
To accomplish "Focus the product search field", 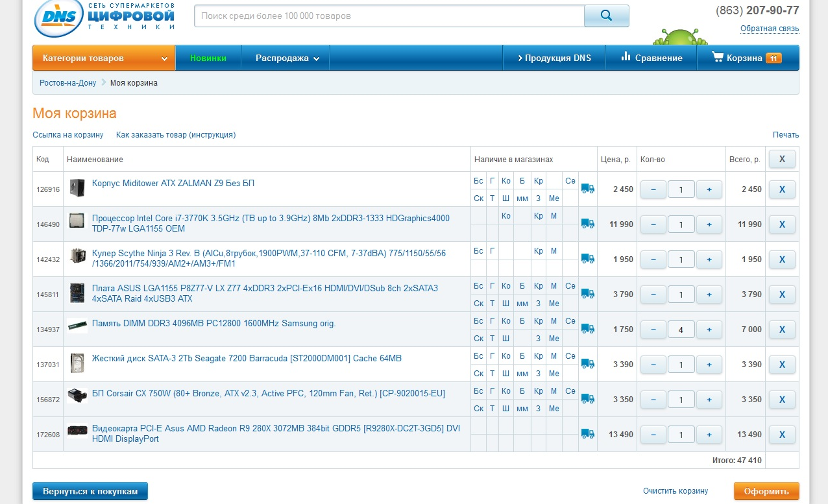I will pyautogui.click(x=389, y=16).
